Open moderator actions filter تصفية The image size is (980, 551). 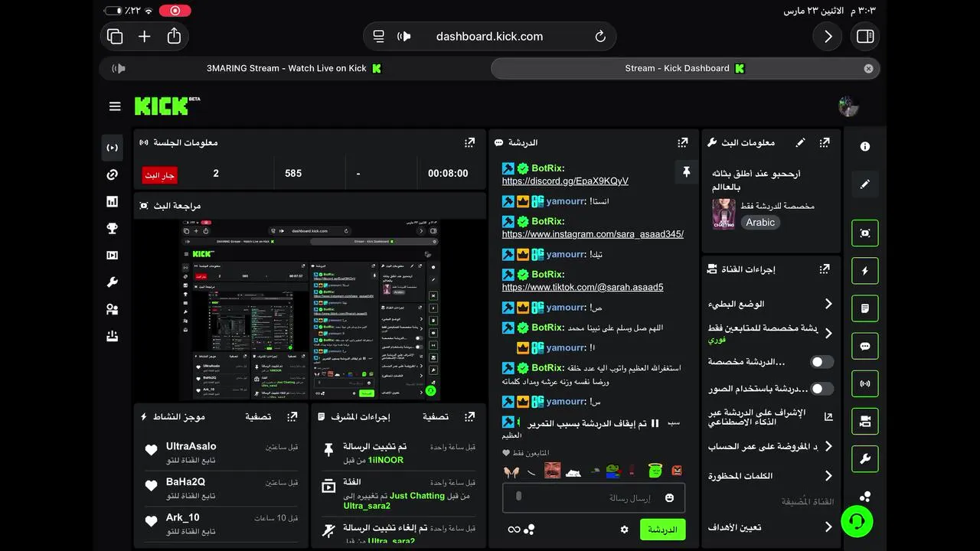pyautogui.click(x=436, y=417)
